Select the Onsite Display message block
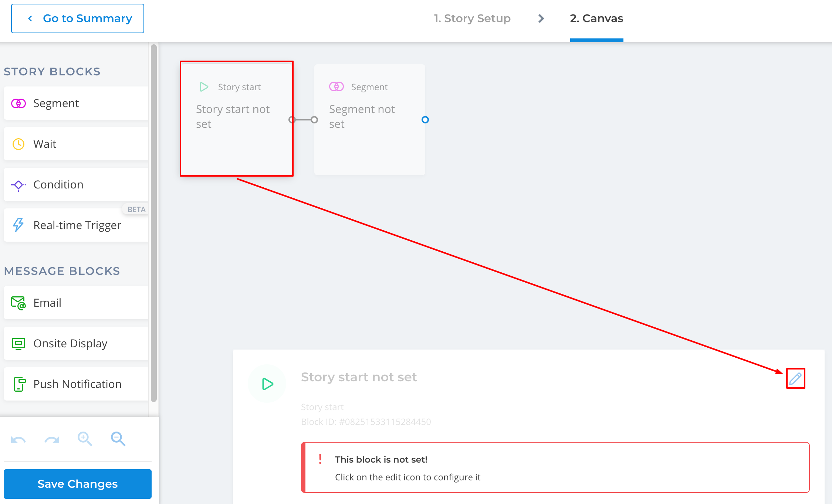This screenshot has width=832, height=504. coord(76,344)
